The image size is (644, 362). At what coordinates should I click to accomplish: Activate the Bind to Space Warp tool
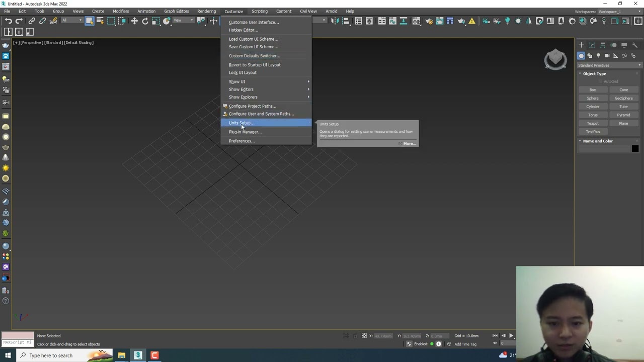53,21
